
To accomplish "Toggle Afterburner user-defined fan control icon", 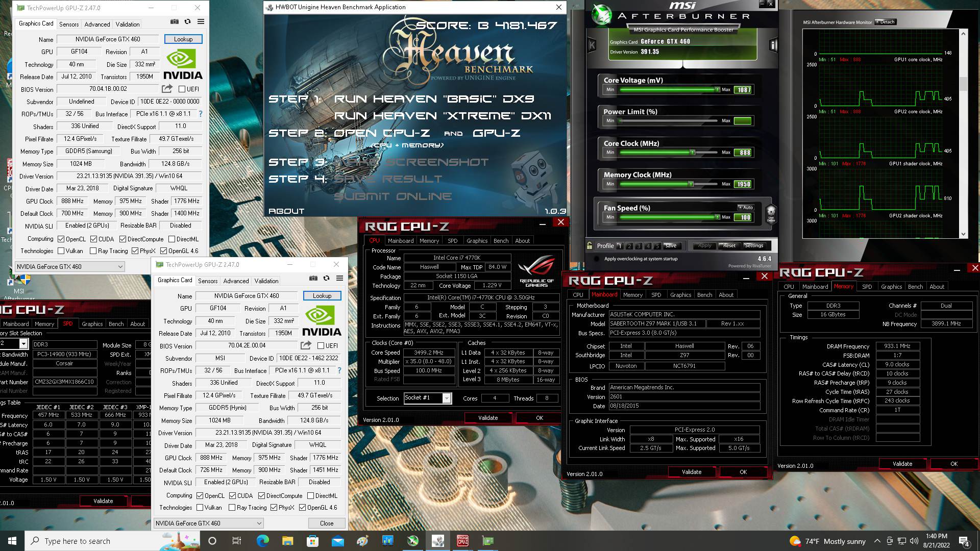I will [771, 213].
